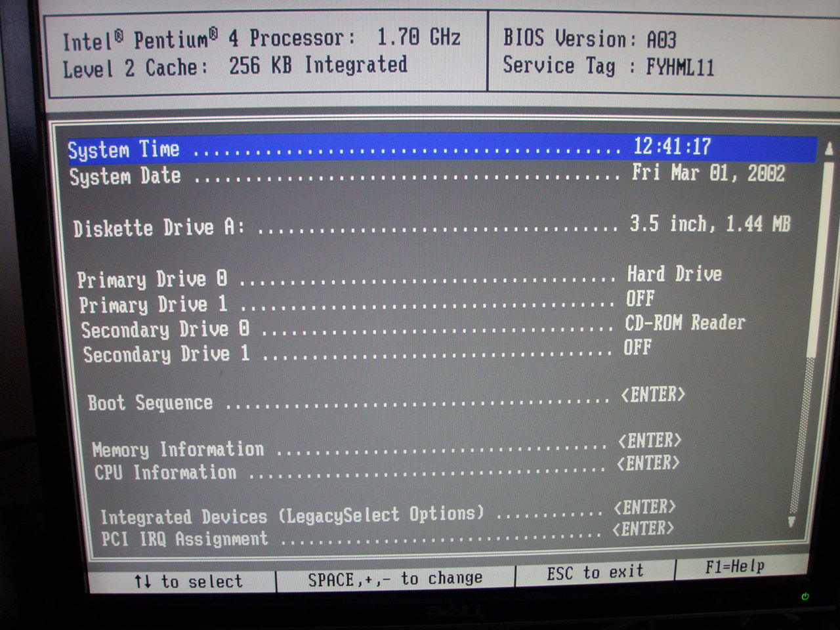Click <ENTER> next to CPU Information

[648, 463]
